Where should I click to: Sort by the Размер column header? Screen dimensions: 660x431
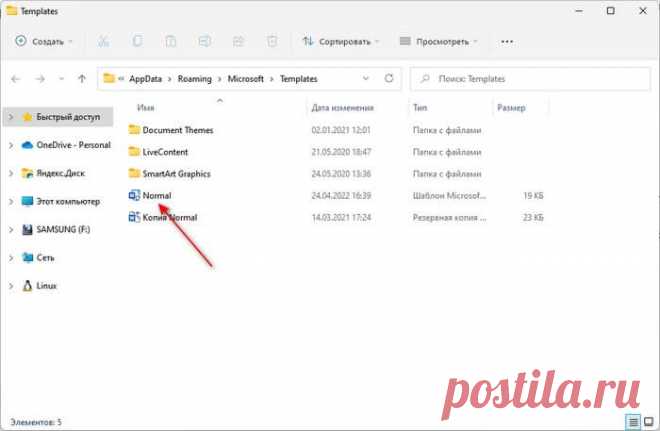tap(511, 108)
